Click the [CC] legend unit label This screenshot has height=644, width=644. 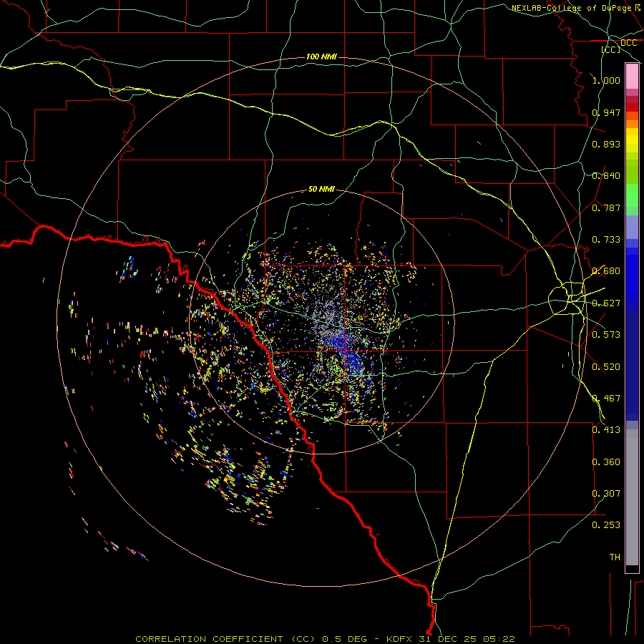coord(611,49)
